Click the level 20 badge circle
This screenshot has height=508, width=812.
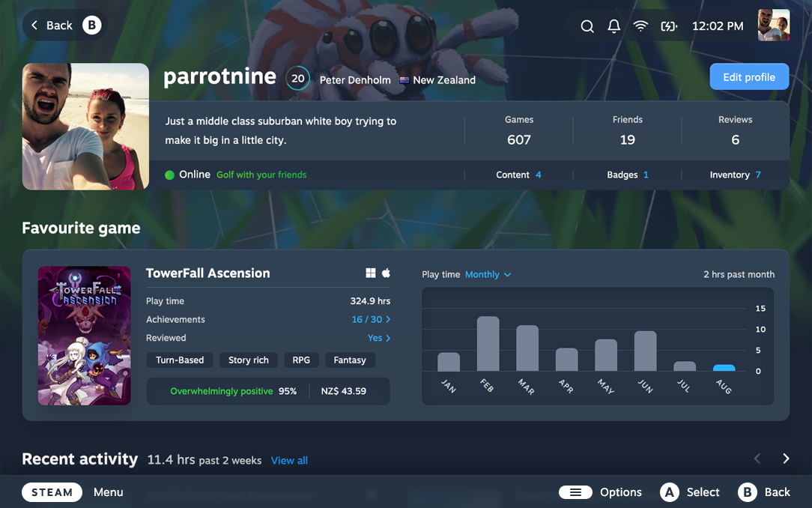(298, 78)
